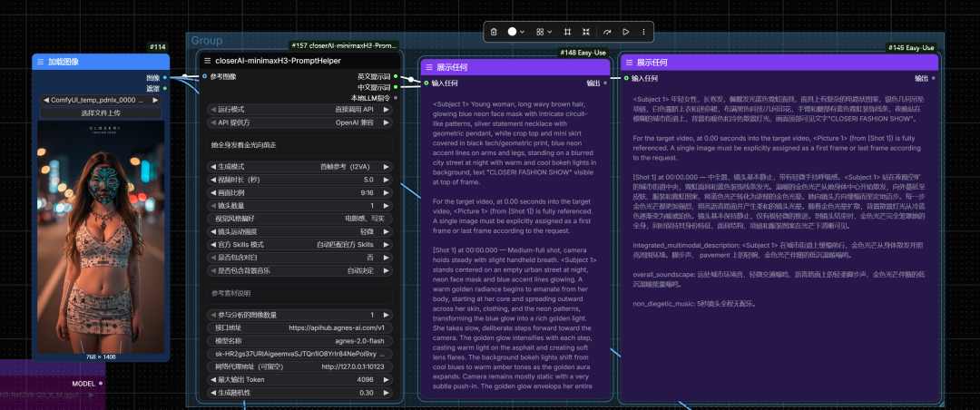Decrease 最大输出 Token with left arrow
Image resolution: width=980 pixels, height=410 pixels.
pos(213,379)
